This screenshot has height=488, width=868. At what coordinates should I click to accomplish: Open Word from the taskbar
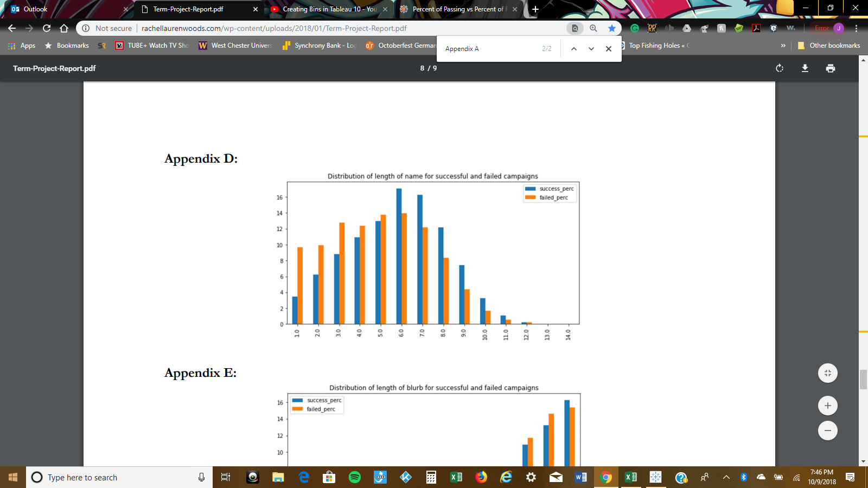(580, 477)
